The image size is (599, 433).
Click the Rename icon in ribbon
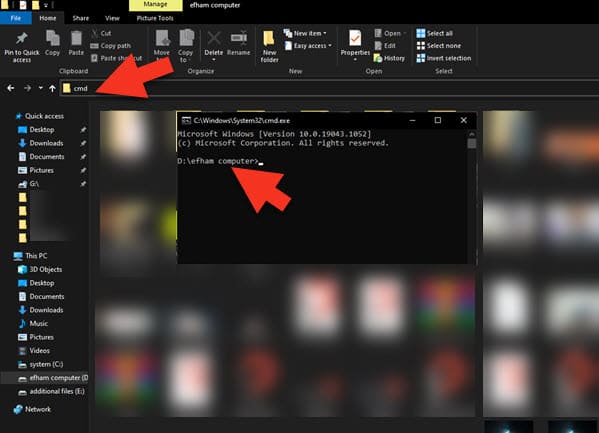[x=238, y=38]
